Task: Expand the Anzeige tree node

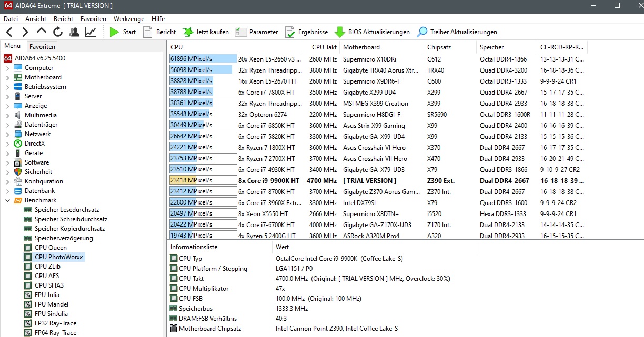Action: click(x=7, y=106)
